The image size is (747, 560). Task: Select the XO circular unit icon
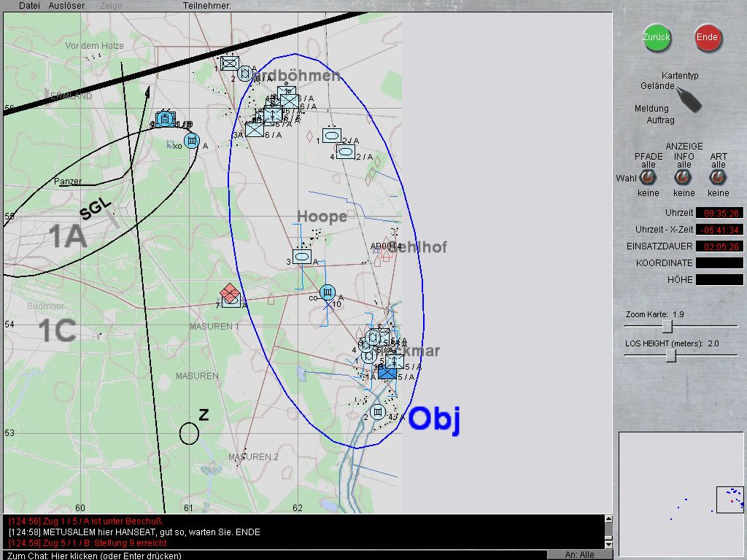click(192, 141)
